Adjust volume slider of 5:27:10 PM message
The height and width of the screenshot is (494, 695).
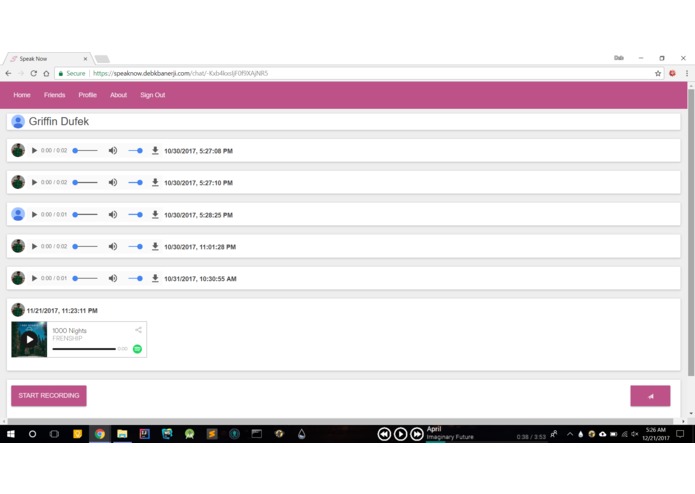point(135,183)
